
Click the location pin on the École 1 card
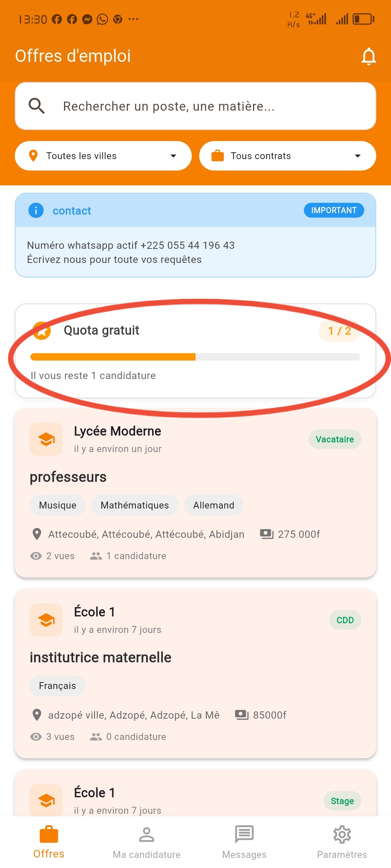(37, 715)
